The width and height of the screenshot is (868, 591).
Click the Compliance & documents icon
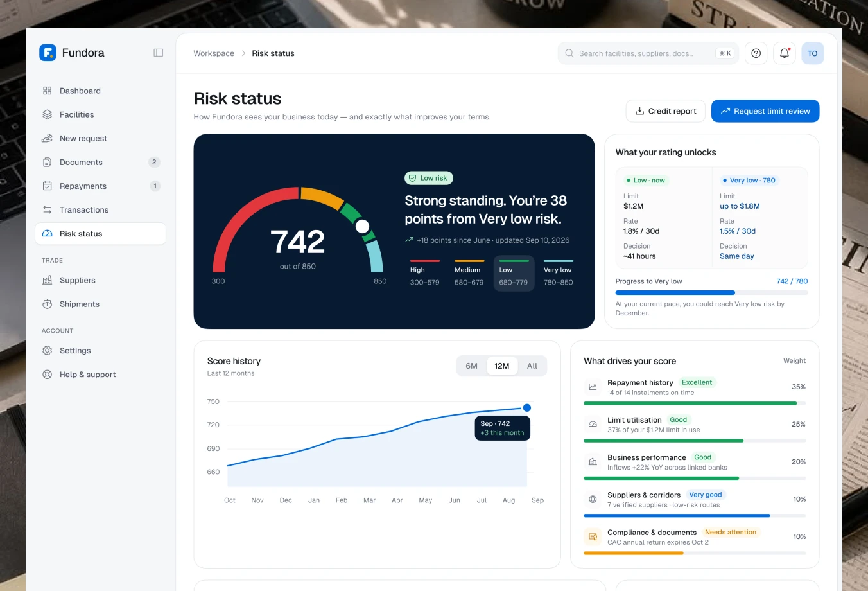(x=593, y=536)
